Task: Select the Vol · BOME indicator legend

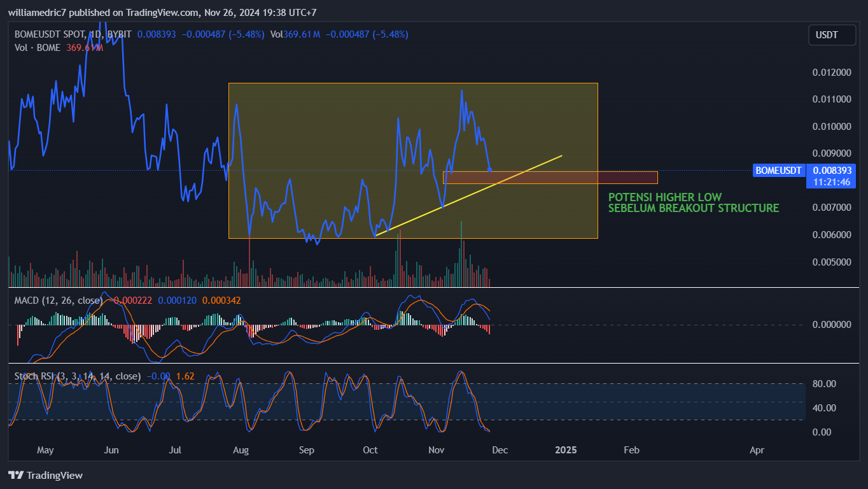Action: coord(38,48)
